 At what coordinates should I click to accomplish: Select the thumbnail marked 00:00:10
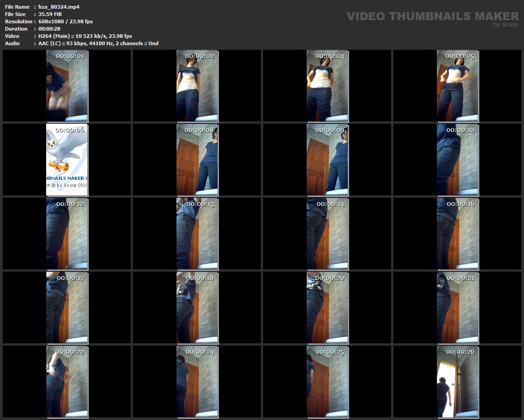pyautogui.click(x=457, y=160)
